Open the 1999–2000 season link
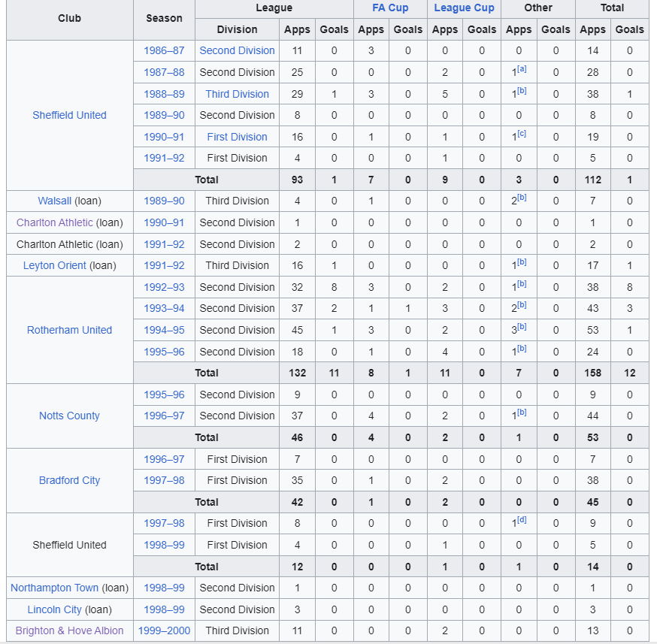Image resolution: width=657 pixels, height=644 pixels. [x=164, y=630]
